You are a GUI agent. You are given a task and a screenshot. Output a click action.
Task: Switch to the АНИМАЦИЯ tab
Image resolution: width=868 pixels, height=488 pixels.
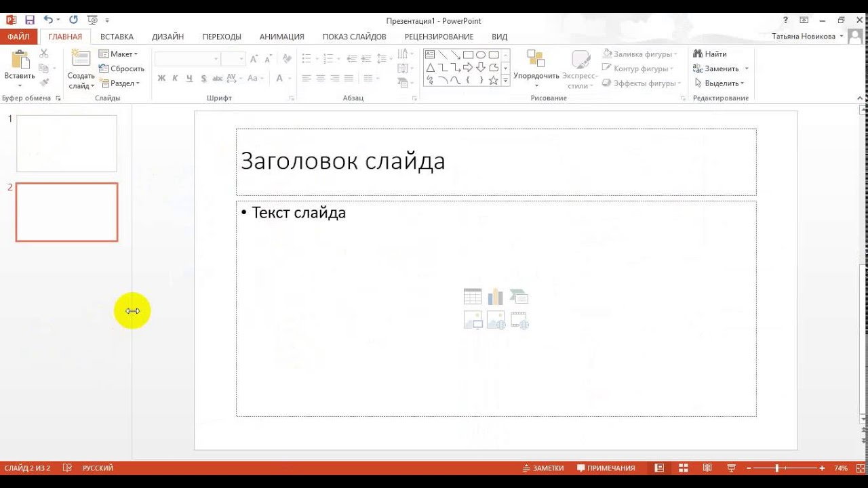click(x=281, y=37)
